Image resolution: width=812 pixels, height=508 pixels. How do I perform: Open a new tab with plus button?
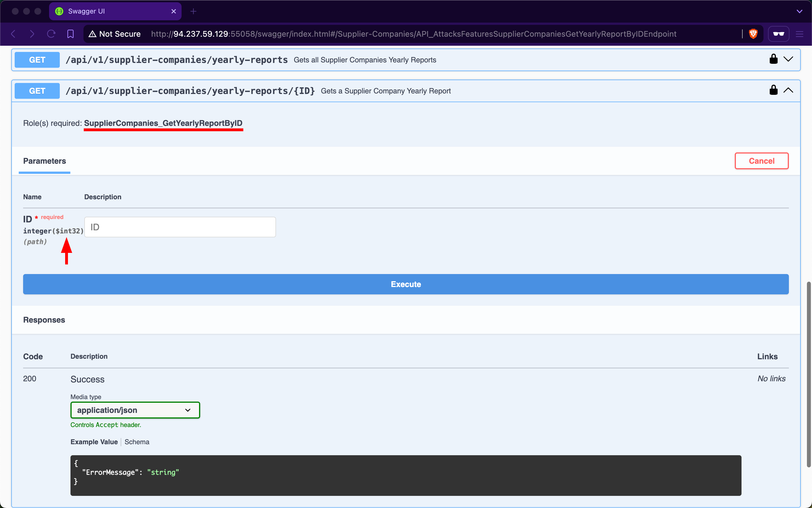[193, 11]
